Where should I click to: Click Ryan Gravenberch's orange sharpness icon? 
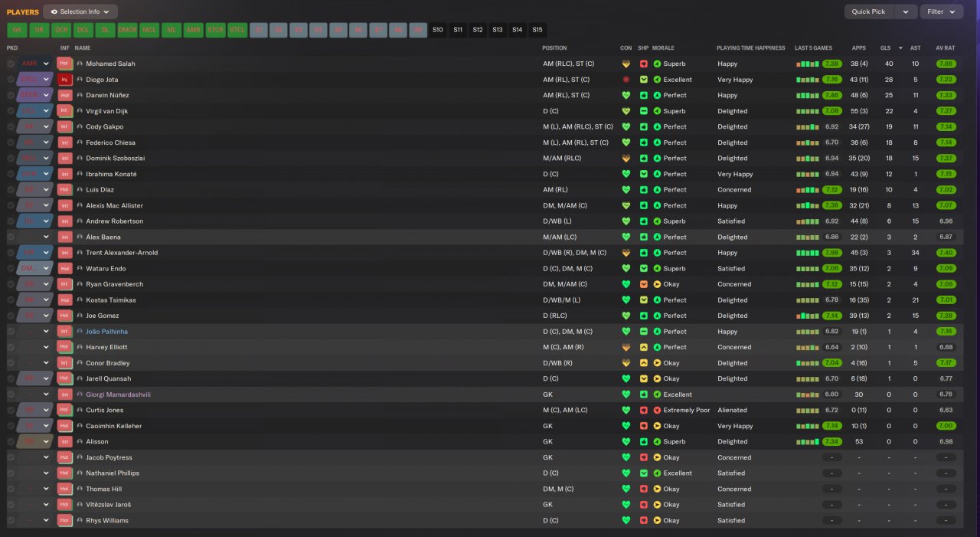point(644,284)
